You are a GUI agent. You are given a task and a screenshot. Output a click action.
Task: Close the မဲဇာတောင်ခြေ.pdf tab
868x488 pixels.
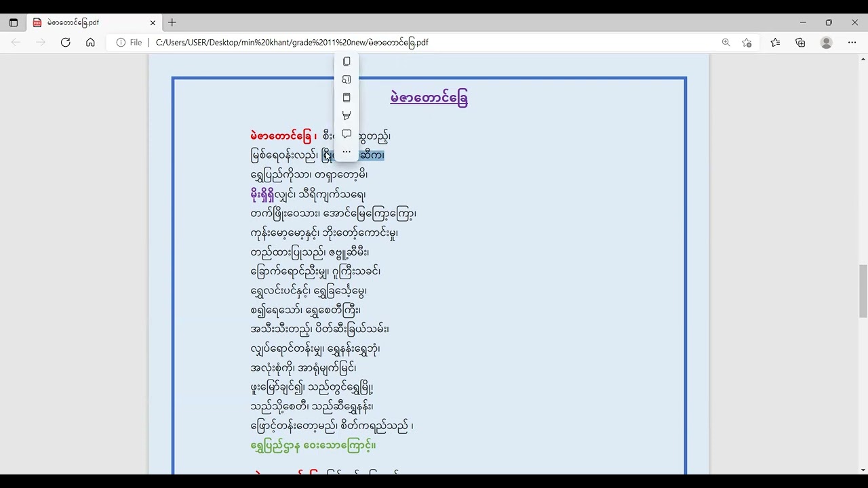click(153, 22)
